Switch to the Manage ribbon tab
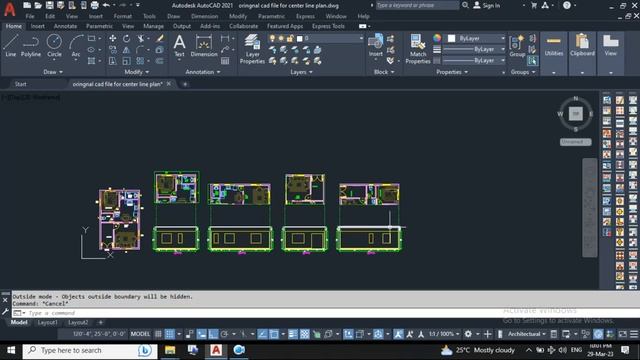The height and width of the screenshot is (360, 640). click(x=153, y=26)
